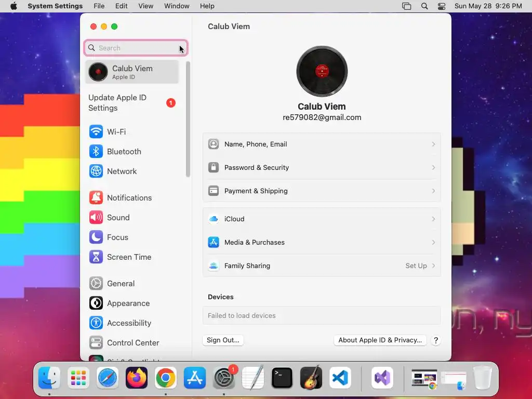Viewport: 532px width, 399px height.
Task: Click Set Up for Family Sharing
Action: pyautogui.click(x=416, y=265)
